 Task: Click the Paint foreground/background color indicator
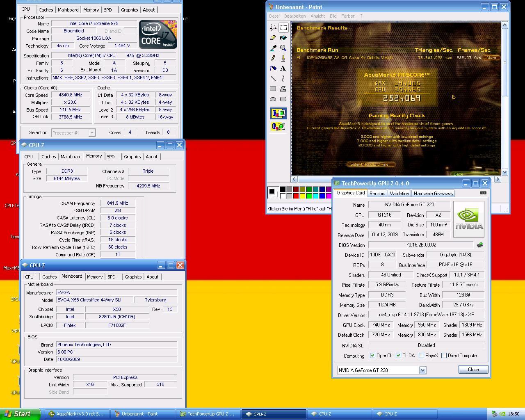[x=272, y=192]
